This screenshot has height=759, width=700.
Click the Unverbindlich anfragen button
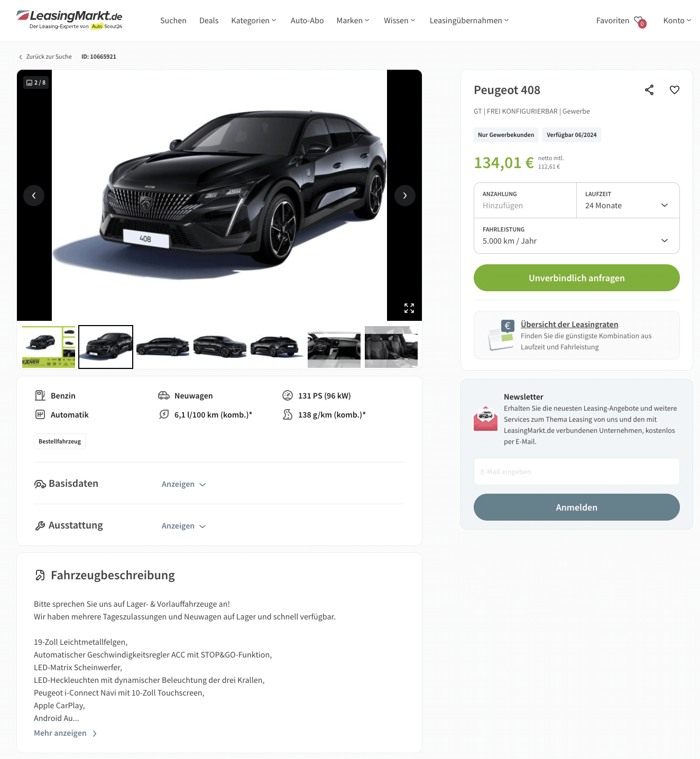[x=577, y=278]
